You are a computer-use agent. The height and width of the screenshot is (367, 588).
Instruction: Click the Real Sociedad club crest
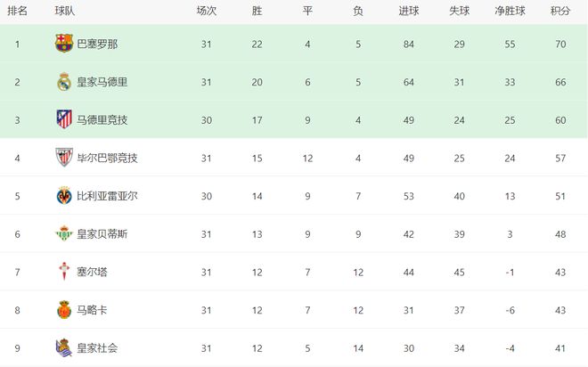click(63, 347)
